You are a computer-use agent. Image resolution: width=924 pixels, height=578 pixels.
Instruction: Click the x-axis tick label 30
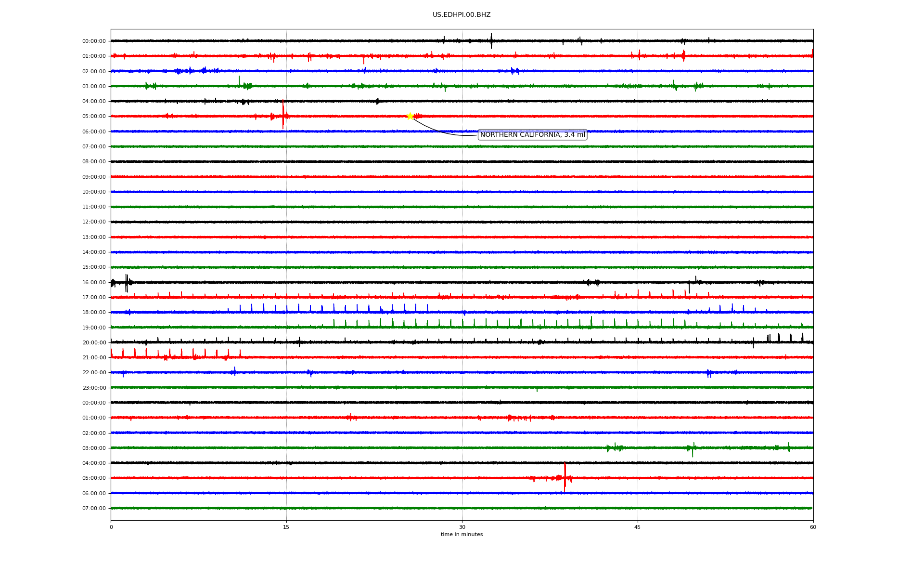(462, 527)
